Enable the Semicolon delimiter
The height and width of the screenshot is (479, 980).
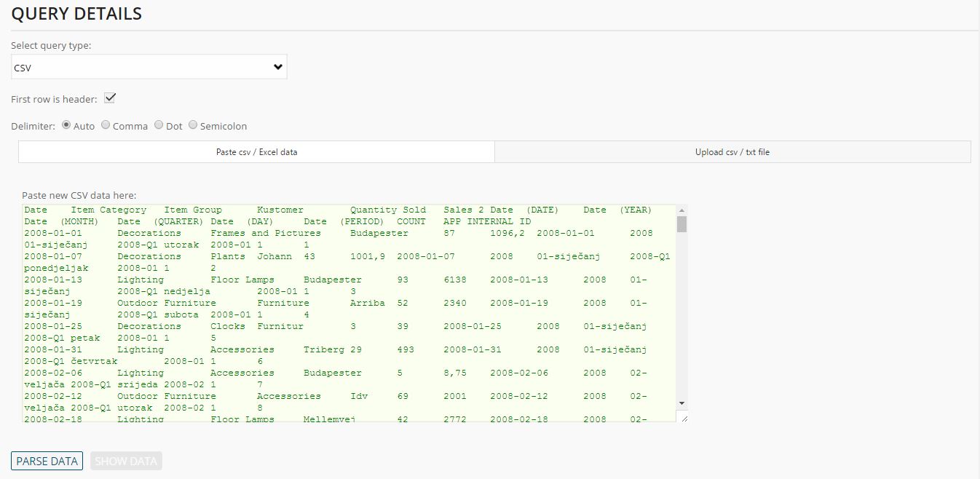[x=193, y=125]
